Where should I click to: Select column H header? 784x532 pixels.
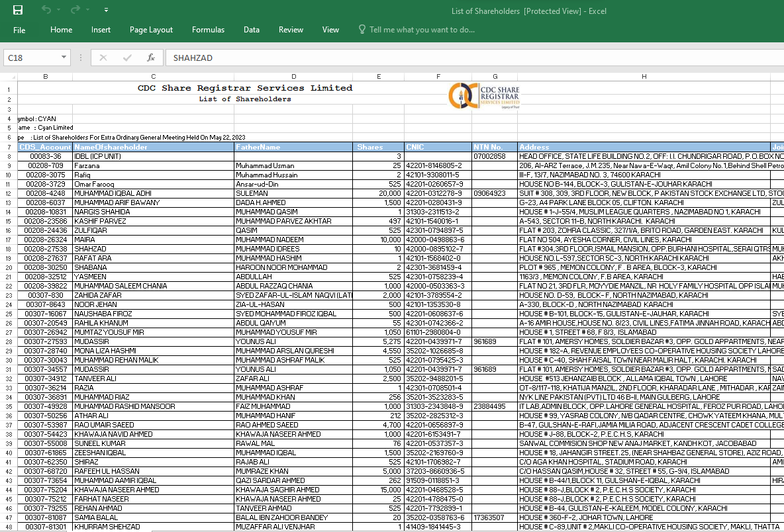click(644, 77)
